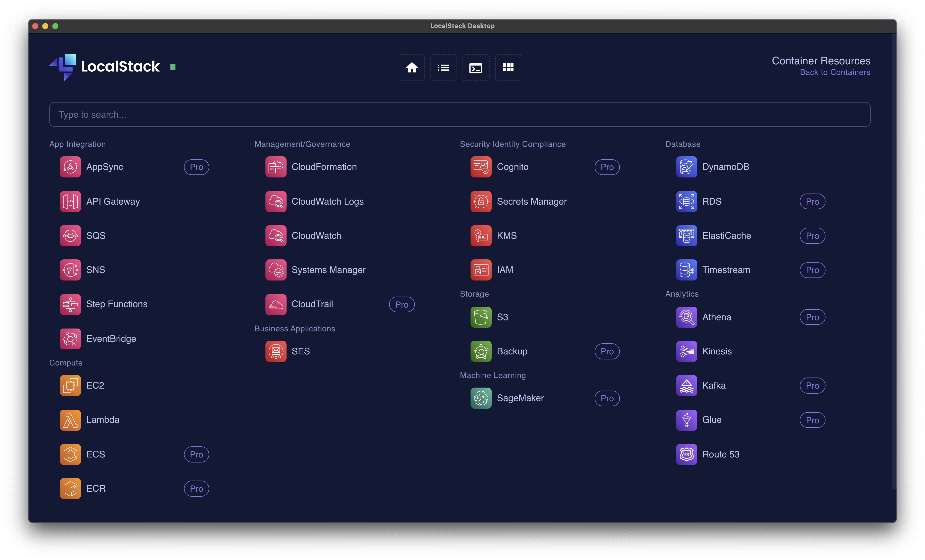Open the CloudWatch Logs icon
This screenshot has width=925, height=560.
click(x=275, y=202)
